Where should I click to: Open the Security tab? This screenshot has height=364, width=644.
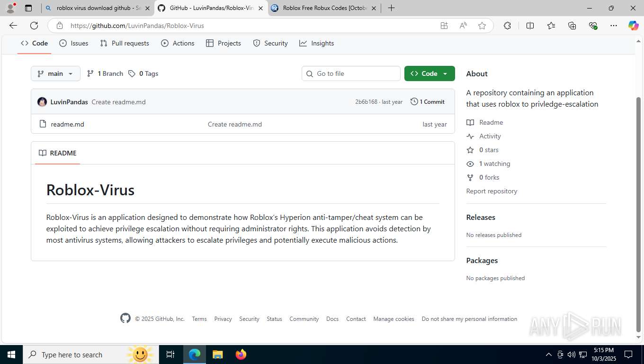coord(270,43)
